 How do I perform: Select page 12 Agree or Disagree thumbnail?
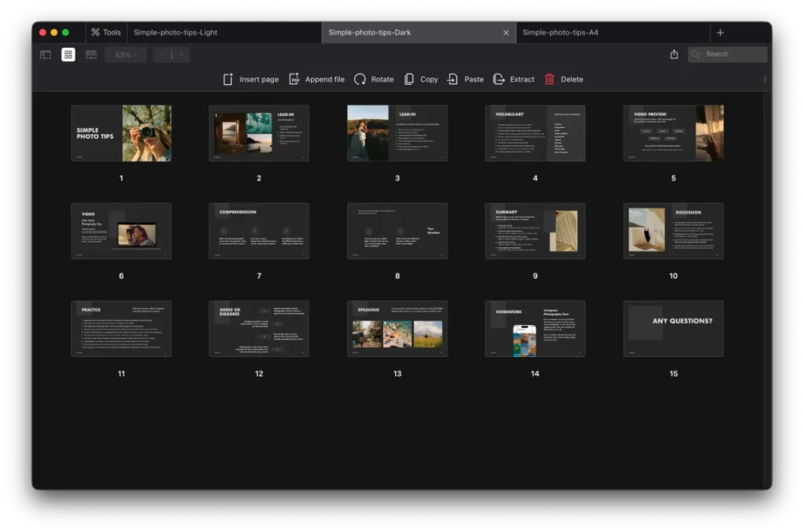click(259, 329)
